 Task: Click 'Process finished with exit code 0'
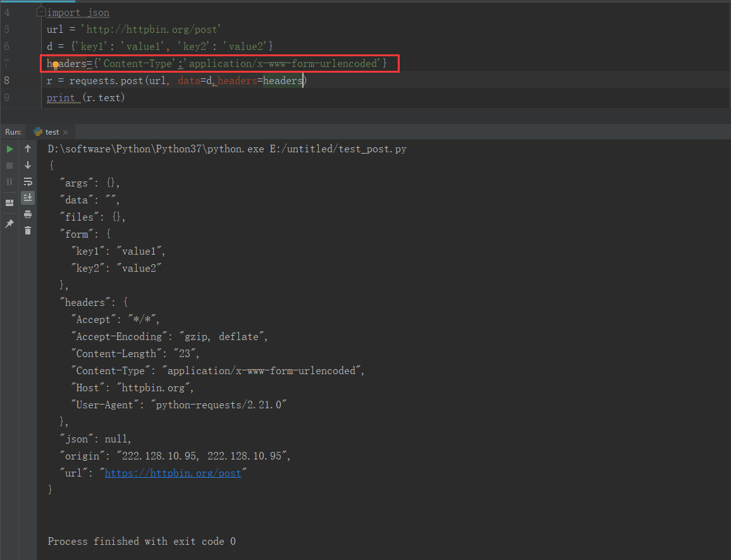(142, 542)
